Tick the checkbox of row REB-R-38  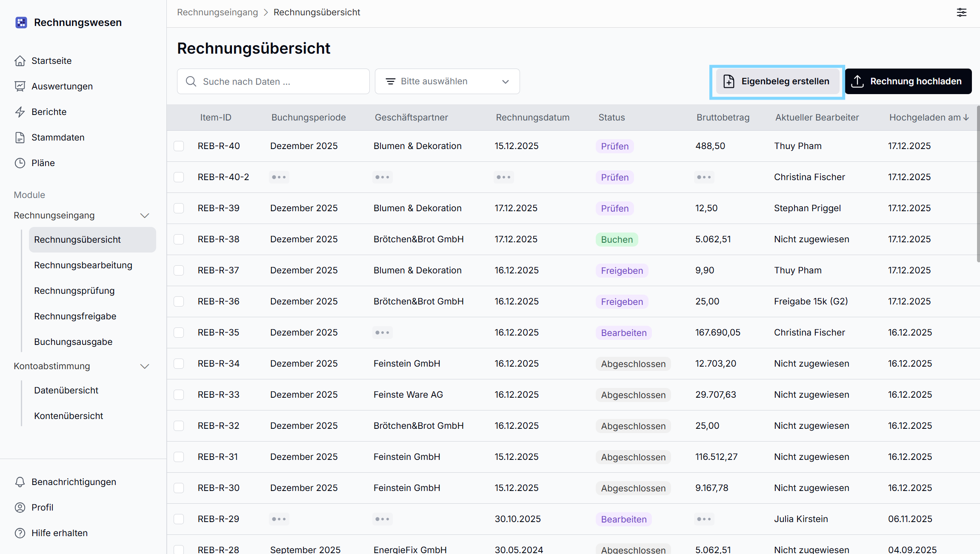(x=179, y=239)
